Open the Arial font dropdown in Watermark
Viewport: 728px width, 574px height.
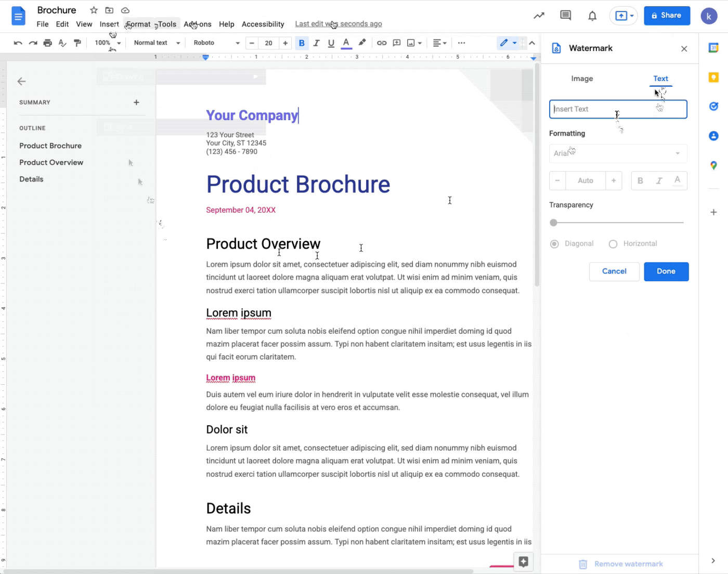tap(618, 153)
